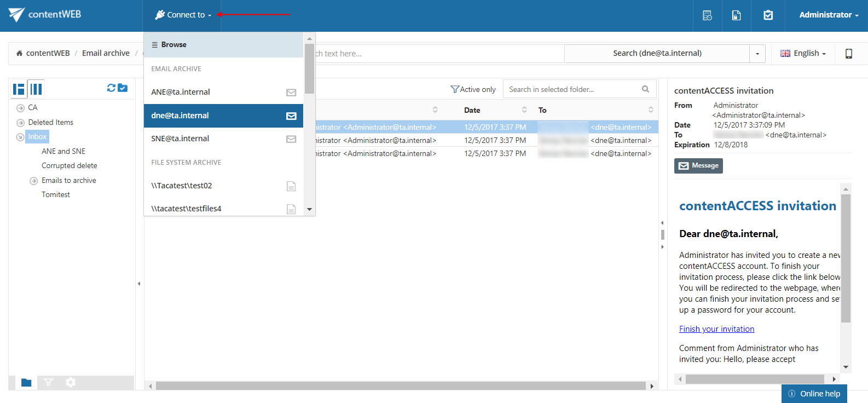The image size is (868, 403).
Task: Go to contentWEB breadcrumb
Action: (x=48, y=53)
